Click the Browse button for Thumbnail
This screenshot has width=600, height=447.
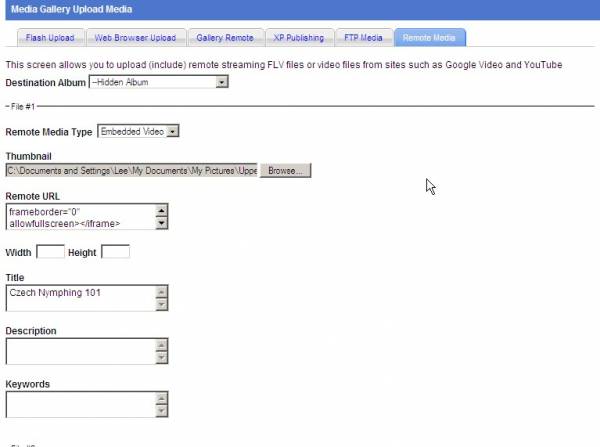[285, 171]
